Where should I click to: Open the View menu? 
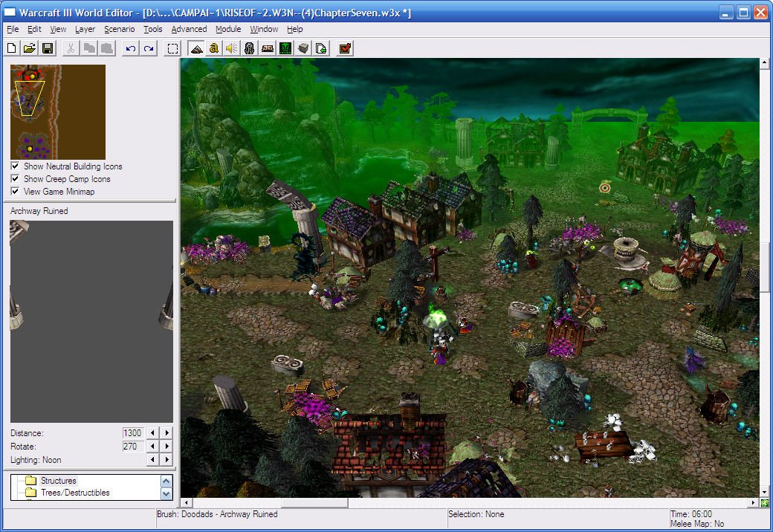58,29
